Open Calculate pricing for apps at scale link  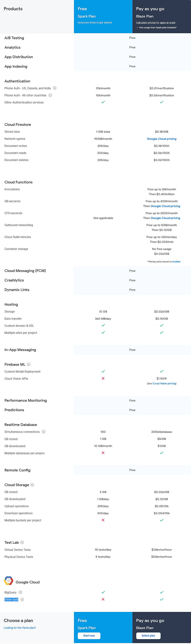coord(155,23)
